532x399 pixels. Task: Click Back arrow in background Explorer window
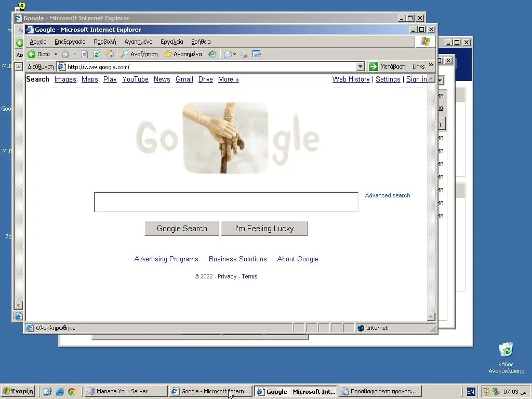[20, 43]
